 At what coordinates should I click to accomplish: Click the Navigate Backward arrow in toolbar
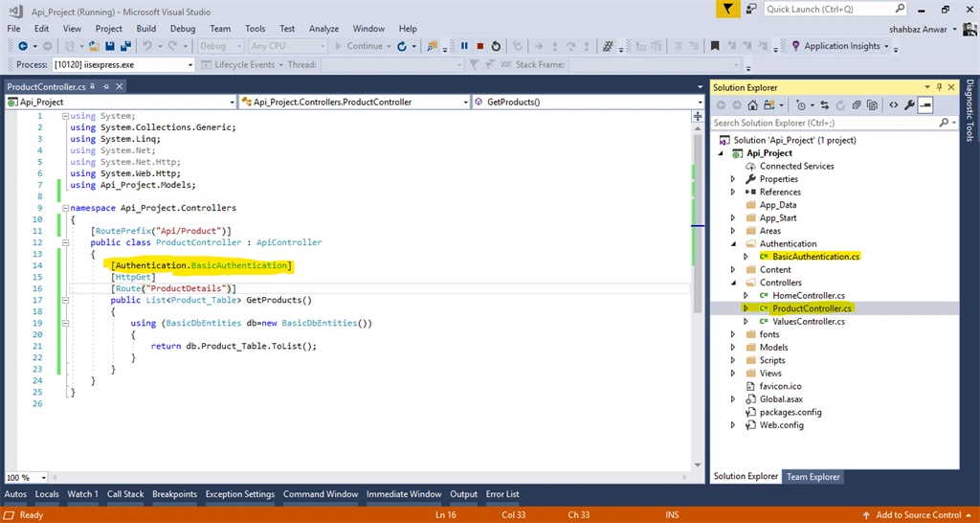pos(23,46)
